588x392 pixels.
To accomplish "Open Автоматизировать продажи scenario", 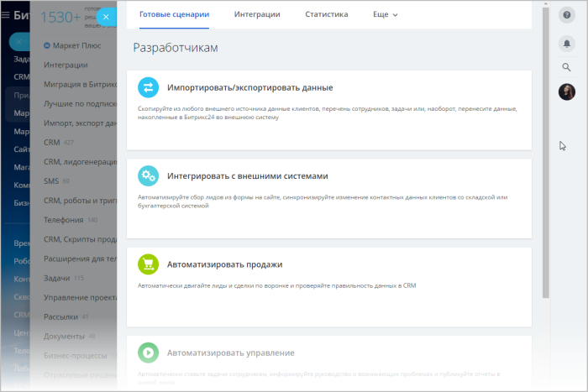I will 329,287.
